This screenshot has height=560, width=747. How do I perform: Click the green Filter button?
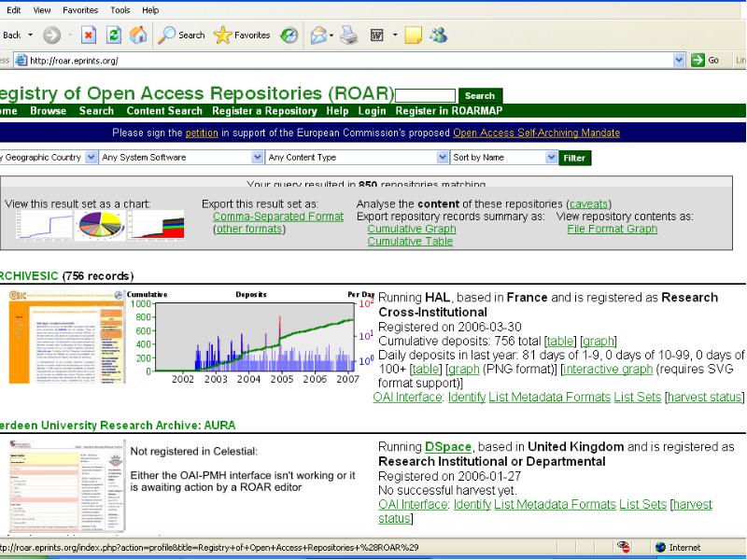(x=574, y=158)
